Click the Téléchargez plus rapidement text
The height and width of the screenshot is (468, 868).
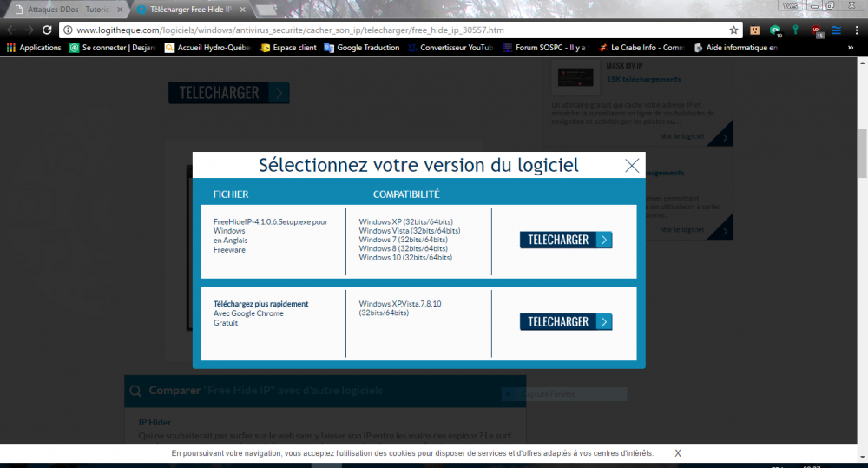coord(260,304)
